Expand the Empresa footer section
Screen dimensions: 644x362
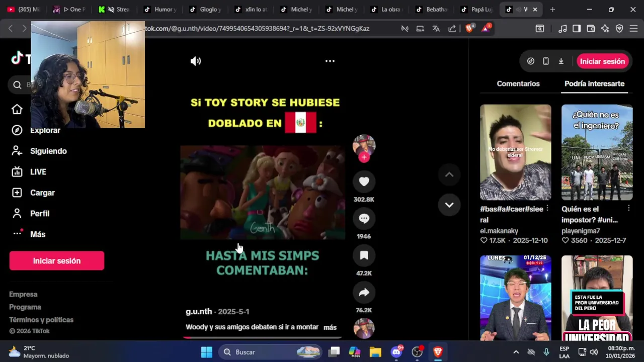click(x=23, y=294)
